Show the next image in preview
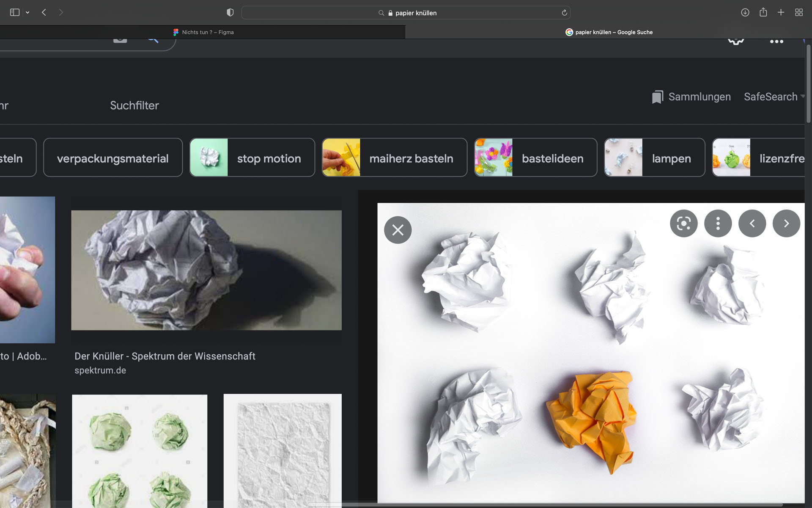The height and width of the screenshot is (508, 812). tap(786, 224)
